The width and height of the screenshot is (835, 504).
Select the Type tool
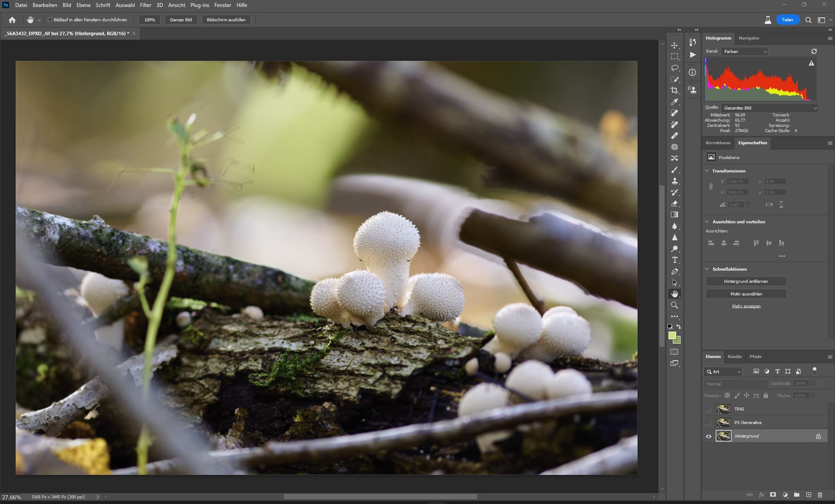pyautogui.click(x=675, y=260)
